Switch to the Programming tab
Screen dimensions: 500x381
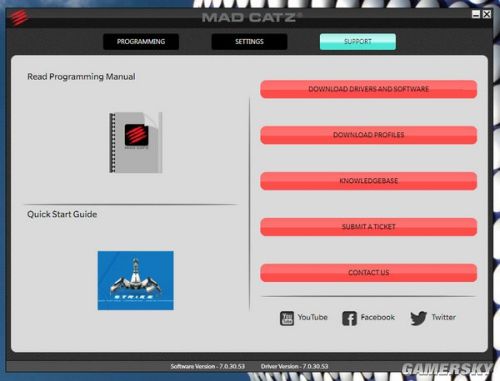click(x=141, y=42)
